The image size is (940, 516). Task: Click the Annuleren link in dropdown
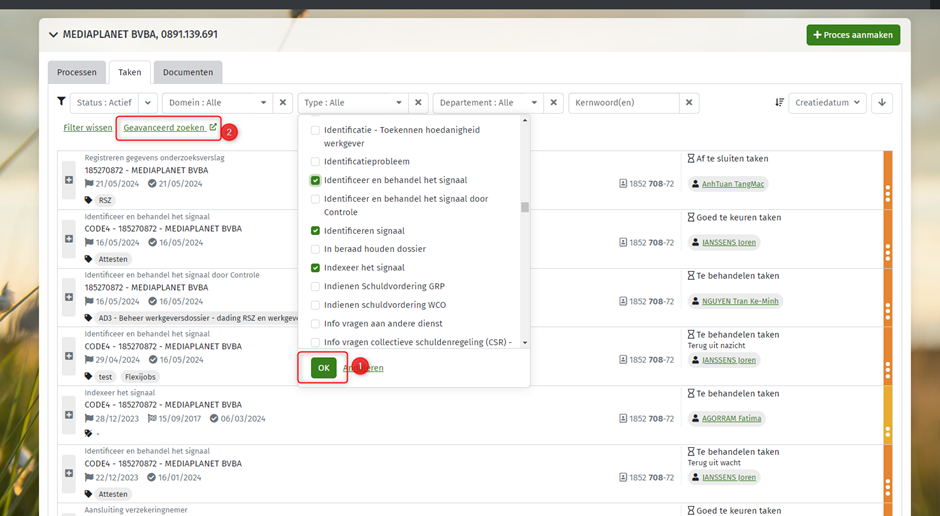(x=363, y=368)
